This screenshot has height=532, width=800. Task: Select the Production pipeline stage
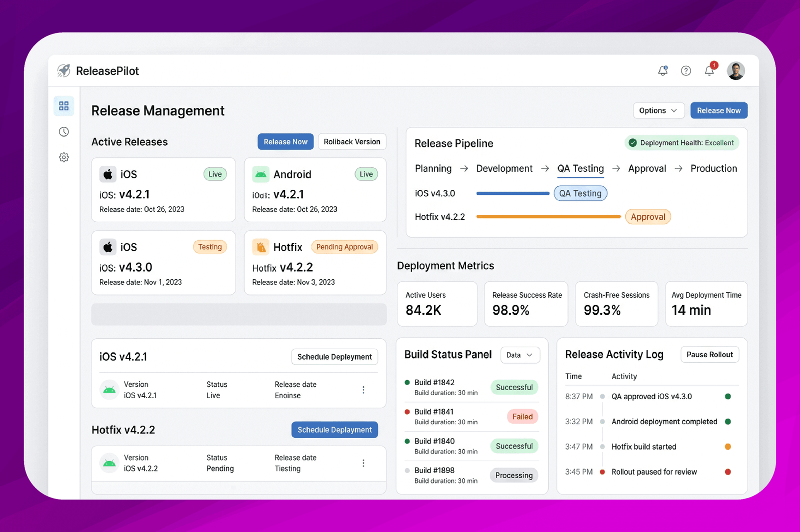713,169
